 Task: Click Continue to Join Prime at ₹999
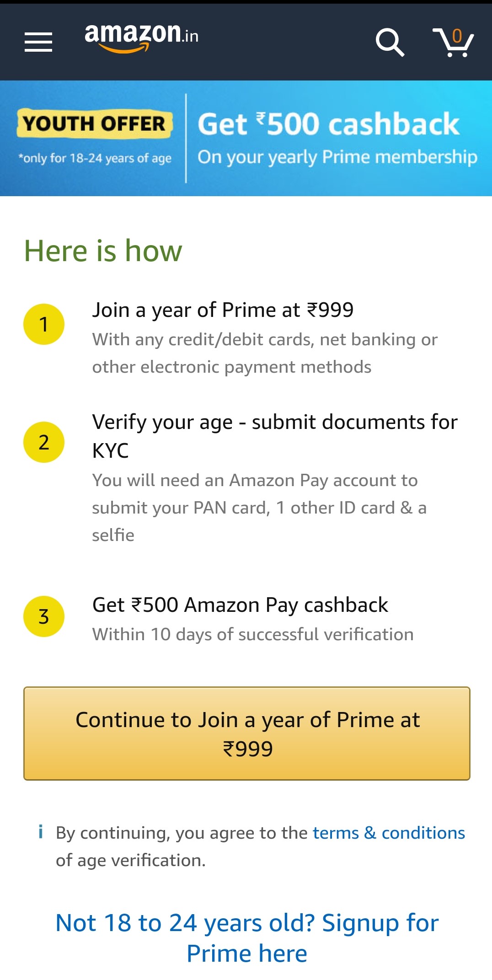[x=247, y=734]
